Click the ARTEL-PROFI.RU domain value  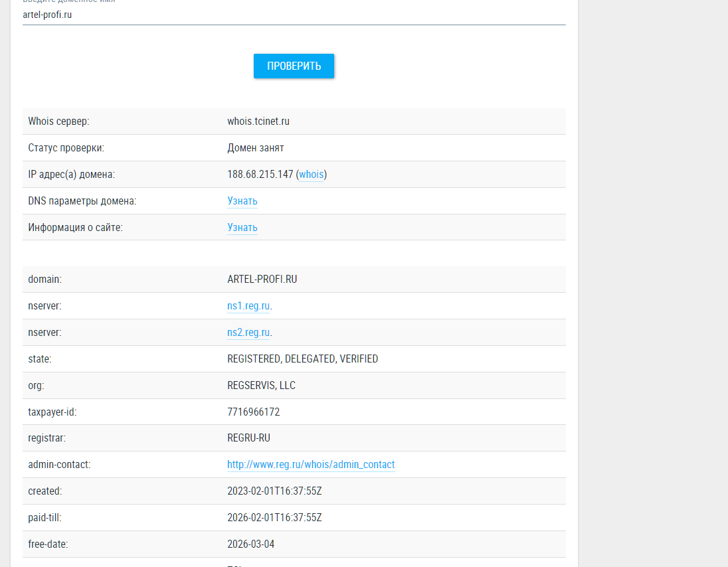262,280
